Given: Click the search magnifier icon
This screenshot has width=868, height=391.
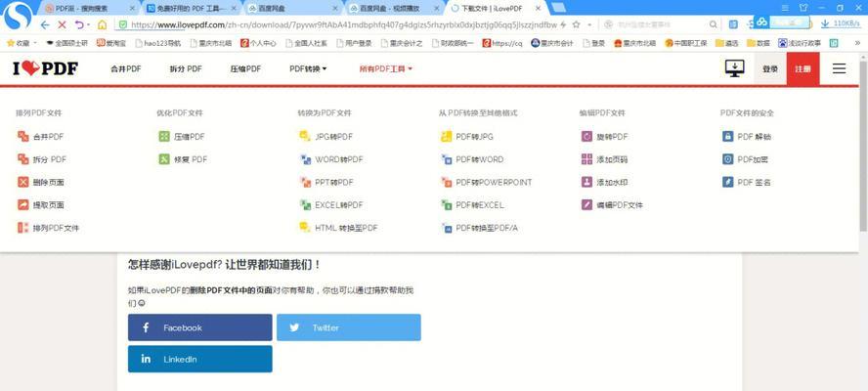Looking at the screenshot, I should [x=713, y=24].
